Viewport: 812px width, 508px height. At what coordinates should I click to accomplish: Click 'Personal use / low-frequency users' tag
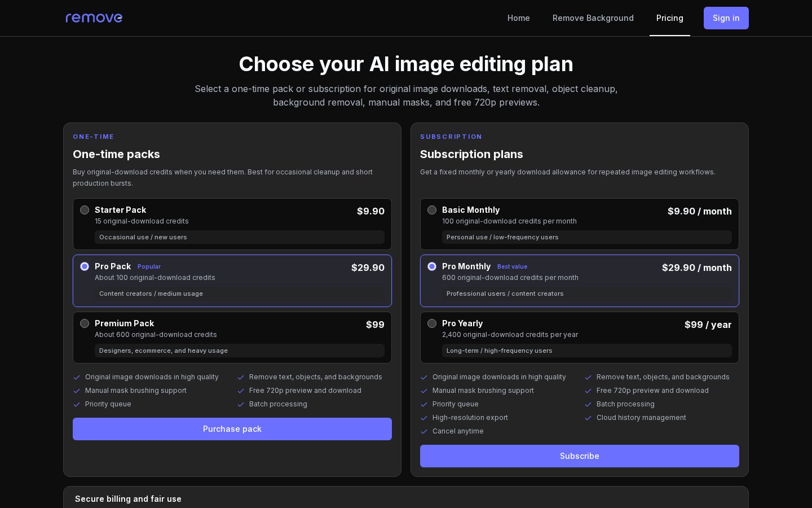point(587,237)
